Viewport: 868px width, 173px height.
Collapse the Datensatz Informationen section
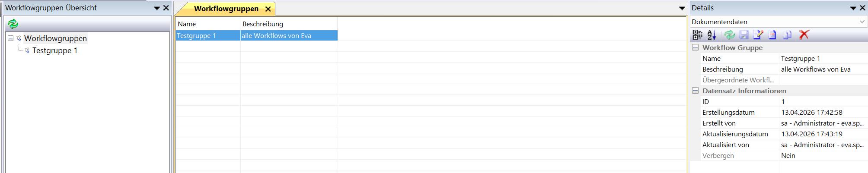(695, 91)
